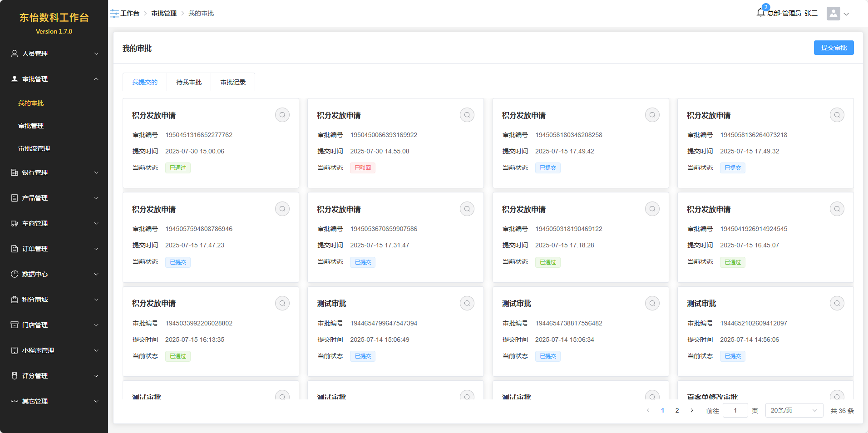Click the 提交审批 button
868x433 pixels.
click(x=833, y=48)
